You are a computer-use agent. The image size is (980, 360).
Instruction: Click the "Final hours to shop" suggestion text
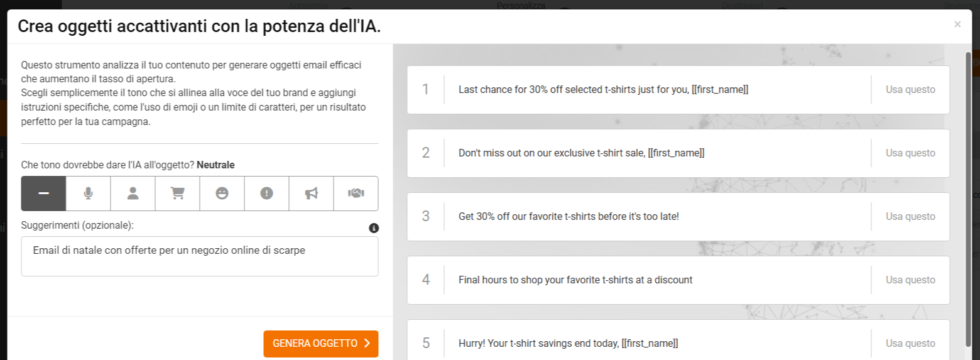click(575, 280)
